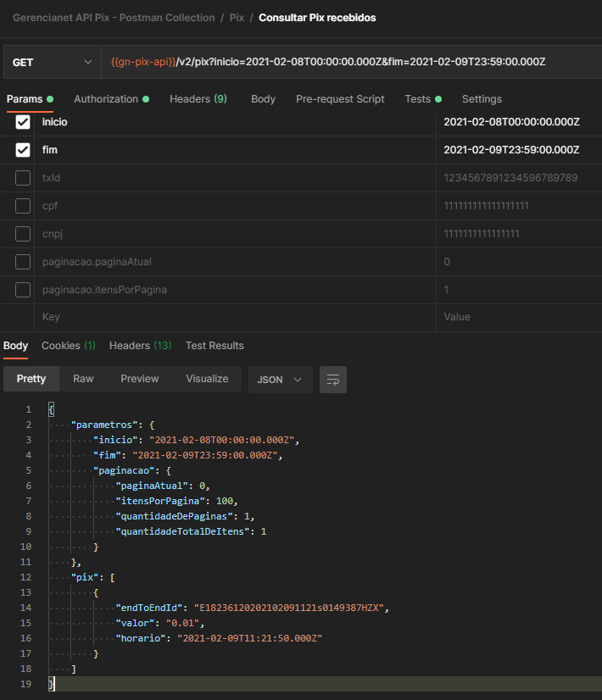Enable the txId parameter checkbox
Screen dimensions: 602x700
click(23, 178)
